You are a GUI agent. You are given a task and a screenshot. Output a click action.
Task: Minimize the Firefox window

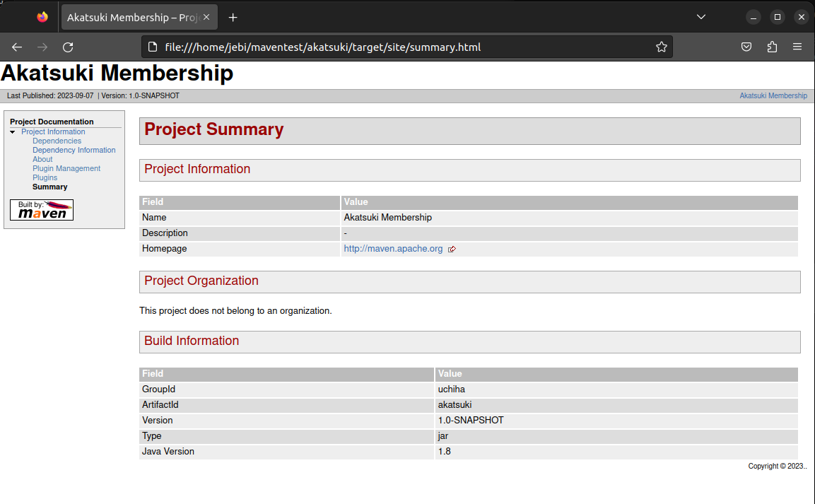coord(753,17)
